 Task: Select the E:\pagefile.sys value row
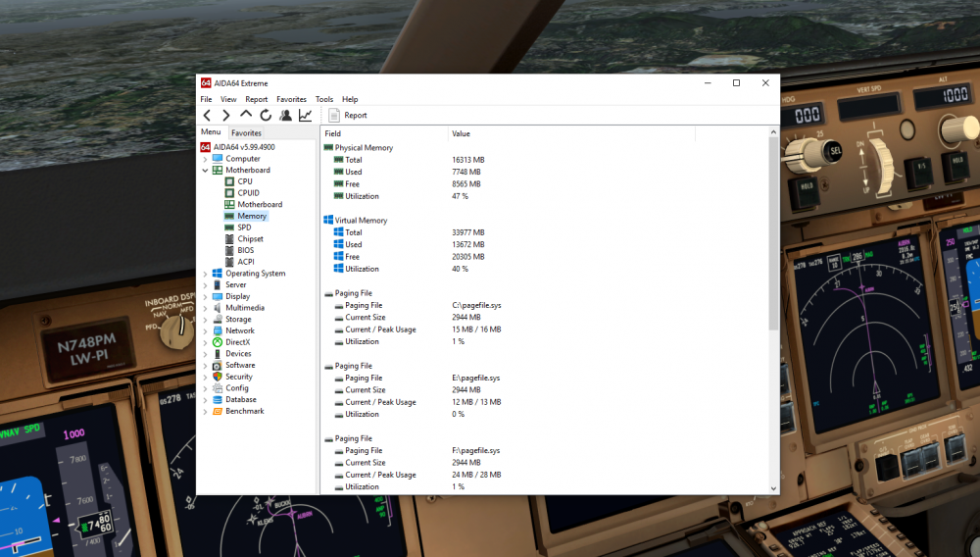tap(475, 379)
